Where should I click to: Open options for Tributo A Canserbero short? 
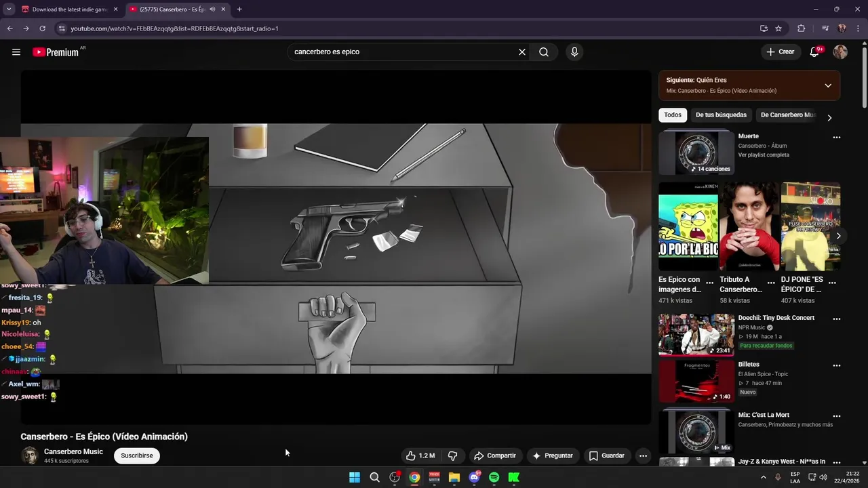click(x=771, y=283)
